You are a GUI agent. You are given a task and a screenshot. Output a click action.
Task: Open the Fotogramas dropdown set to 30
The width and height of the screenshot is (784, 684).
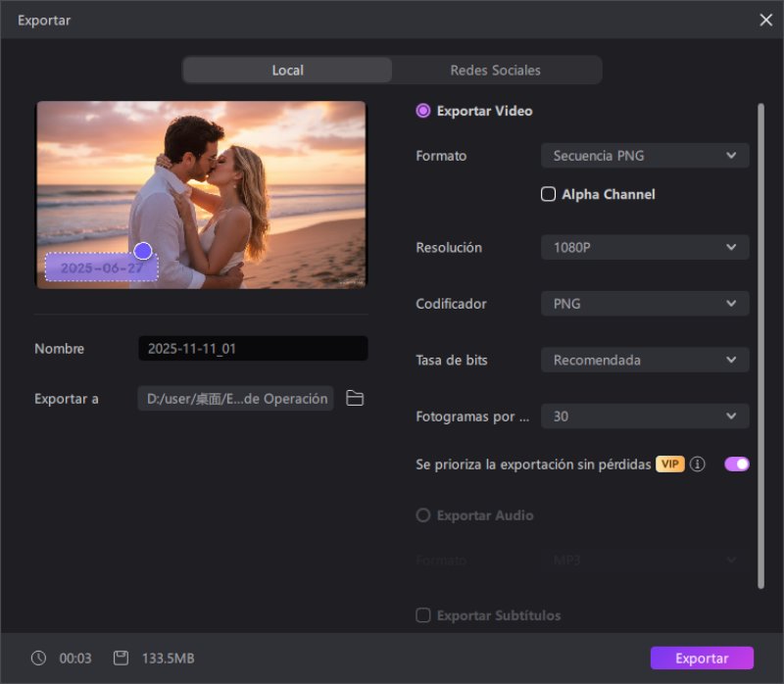point(644,415)
